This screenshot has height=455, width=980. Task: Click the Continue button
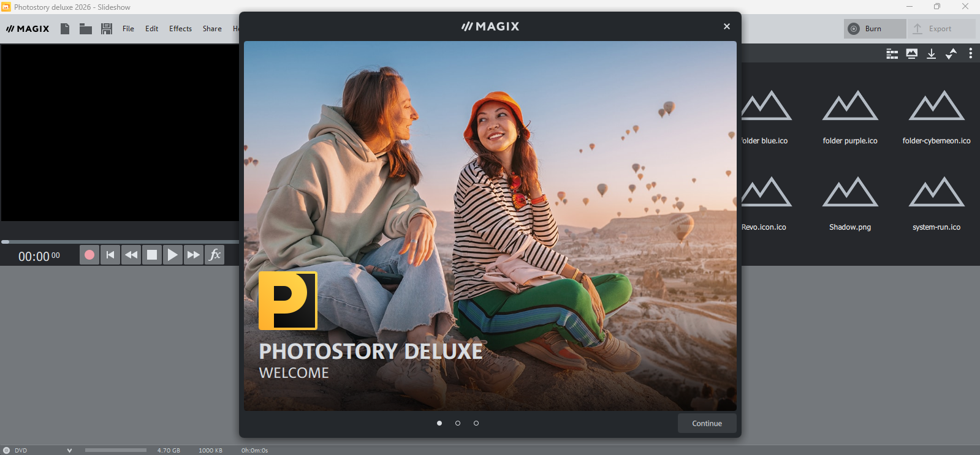coord(707,423)
